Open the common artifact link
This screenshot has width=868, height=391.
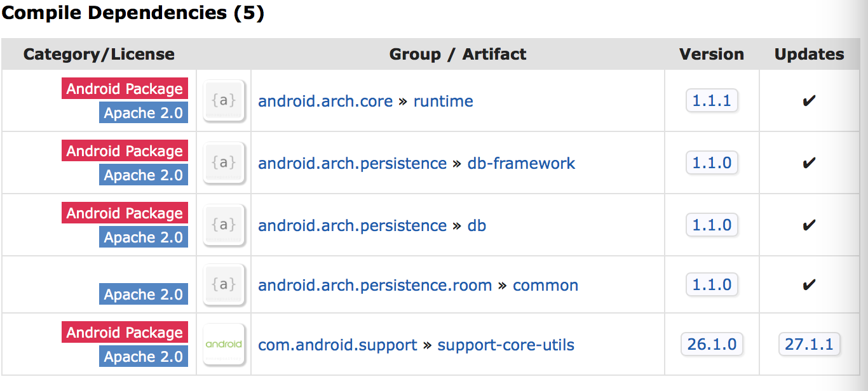[545, 286]
